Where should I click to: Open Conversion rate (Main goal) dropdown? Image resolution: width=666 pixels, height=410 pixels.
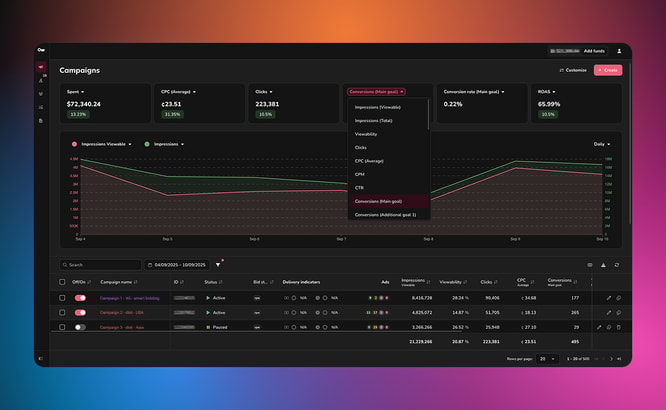point(474,92)
